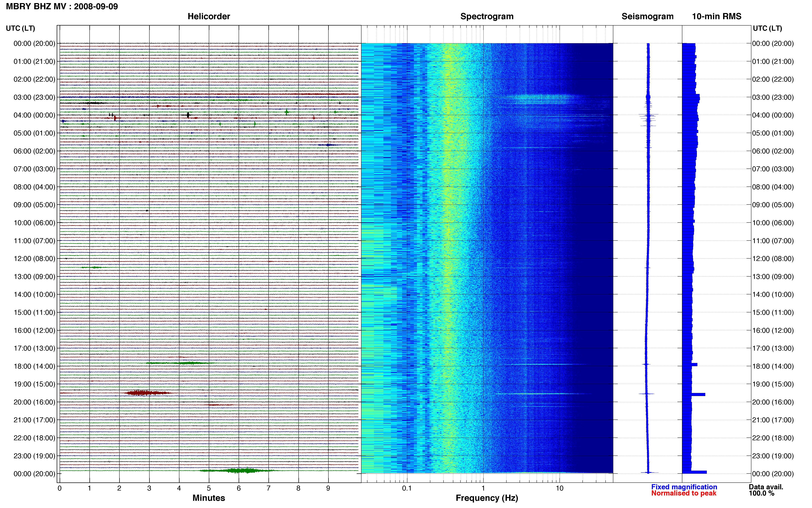Viewport: 812px width, 508px height.
Task: Click the 10-min RMS peak bar near 19:30
Action: [694, 395]
